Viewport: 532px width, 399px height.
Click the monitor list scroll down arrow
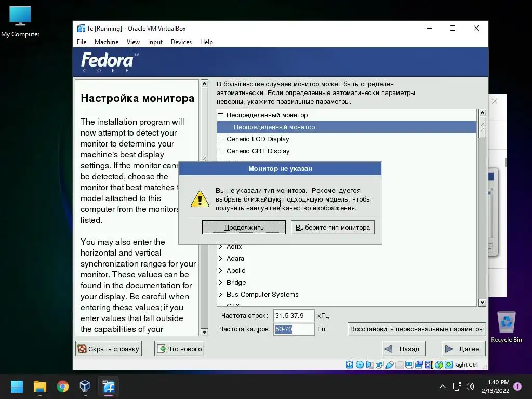[482, 302]
